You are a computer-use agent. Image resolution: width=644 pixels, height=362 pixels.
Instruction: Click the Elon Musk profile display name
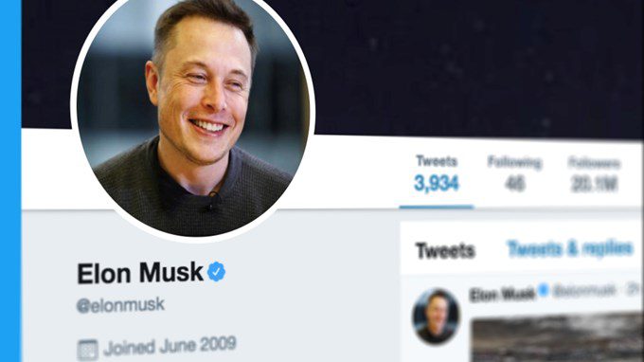point(140,273)
